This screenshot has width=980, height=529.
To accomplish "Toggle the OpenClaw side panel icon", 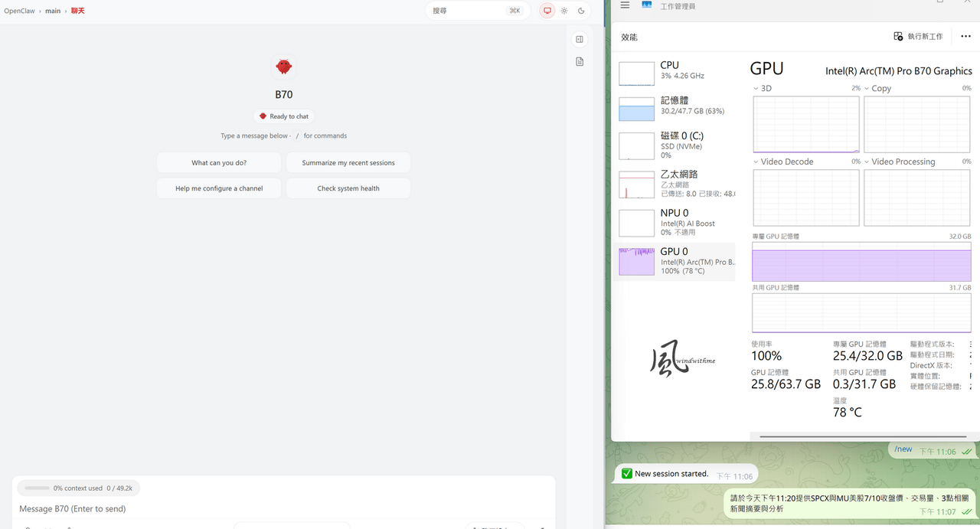I will click(x=580, y=39).
